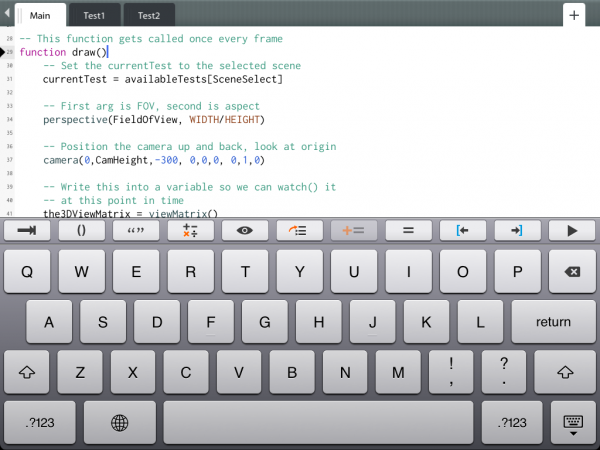Open the globe language switcher

pyautogui.click(x=120, y=423)
